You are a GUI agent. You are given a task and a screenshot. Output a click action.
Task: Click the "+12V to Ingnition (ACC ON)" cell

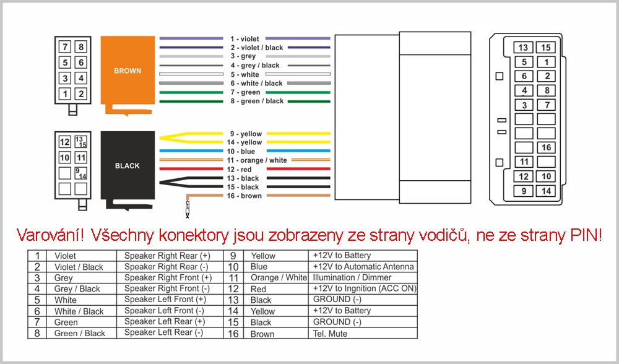[364, 289]
